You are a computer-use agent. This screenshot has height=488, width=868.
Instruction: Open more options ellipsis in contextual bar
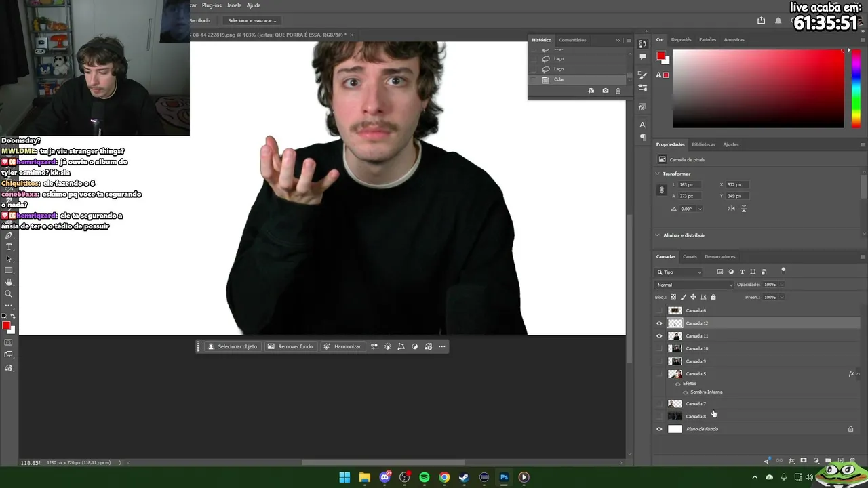click(x=442, y=346)
